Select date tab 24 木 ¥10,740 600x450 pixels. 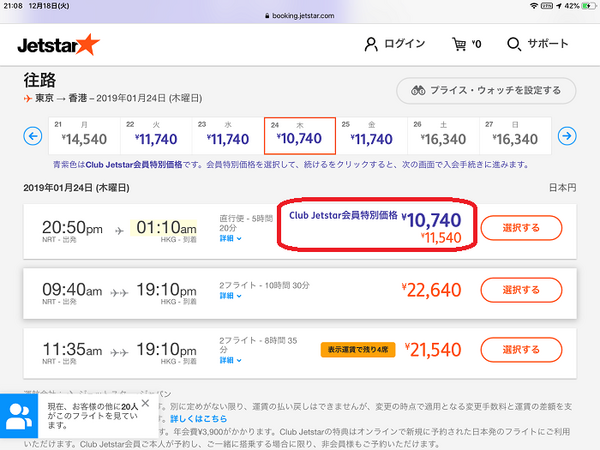pos(300,135)
